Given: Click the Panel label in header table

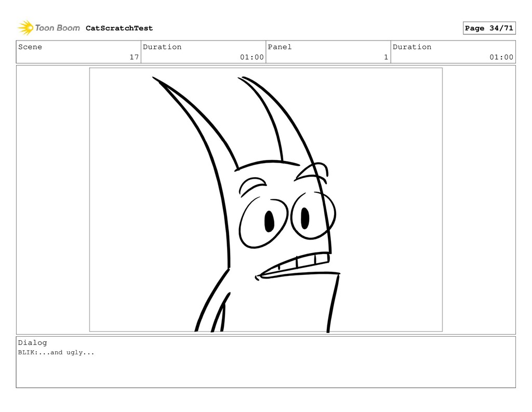Looking at the screenshot, I should (280, 47).
